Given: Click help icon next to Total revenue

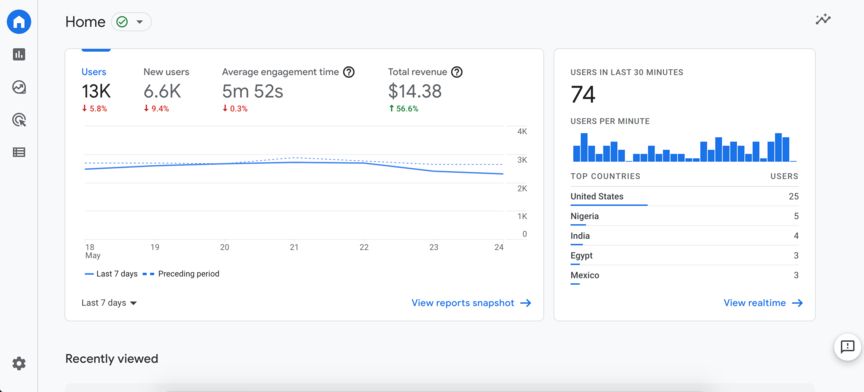Looking at the screenshot, I should click(457, 72).
